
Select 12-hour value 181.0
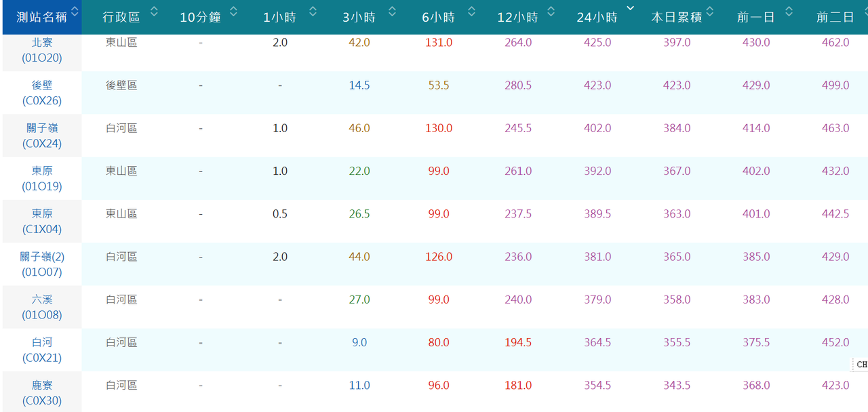(x=518, y=385)
